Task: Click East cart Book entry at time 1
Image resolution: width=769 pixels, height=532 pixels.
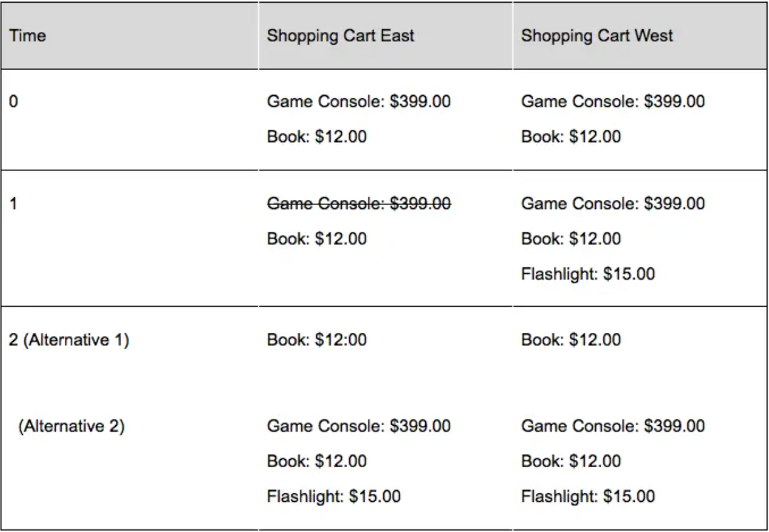Action: pyautogui.click(x=316, y=239)
